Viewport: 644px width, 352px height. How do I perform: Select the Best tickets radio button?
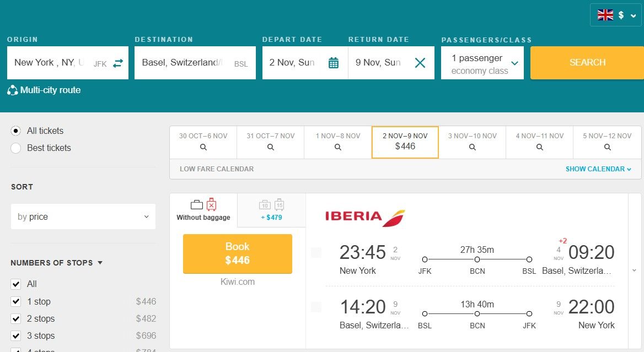click(x=16, y=148)
